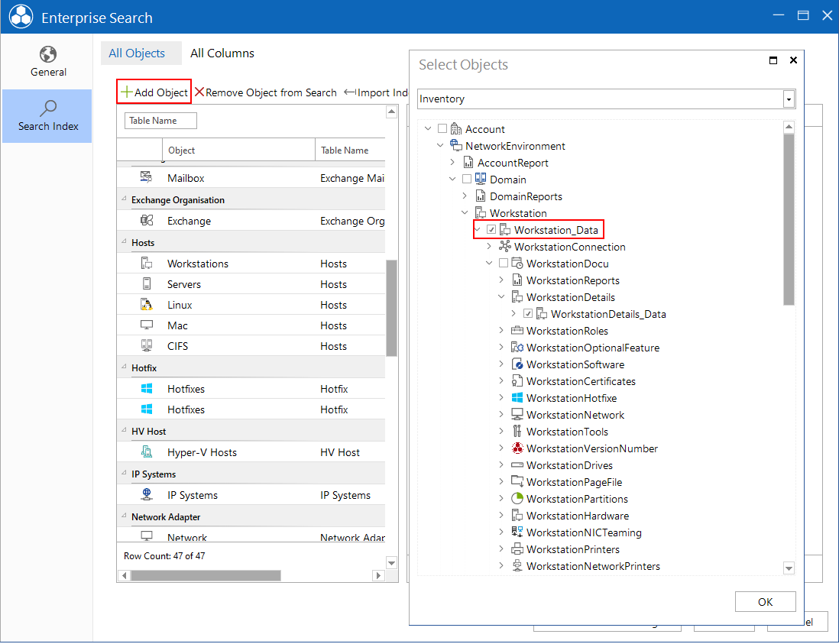Collapse the Exchange Organisation group

click(124, 199)
